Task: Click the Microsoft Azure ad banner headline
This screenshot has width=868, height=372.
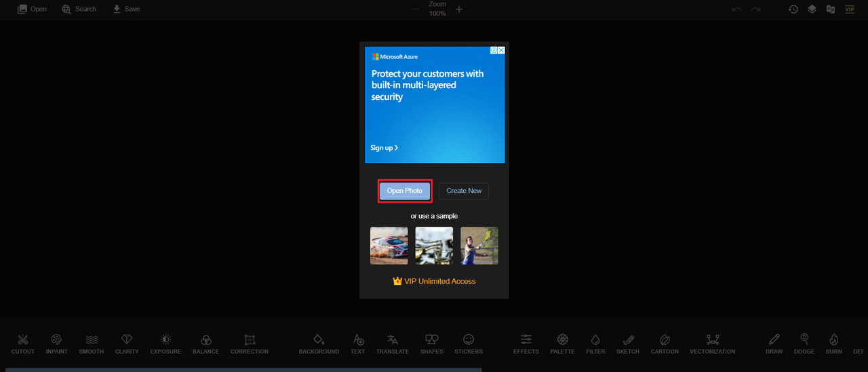Action: [428, 85]
